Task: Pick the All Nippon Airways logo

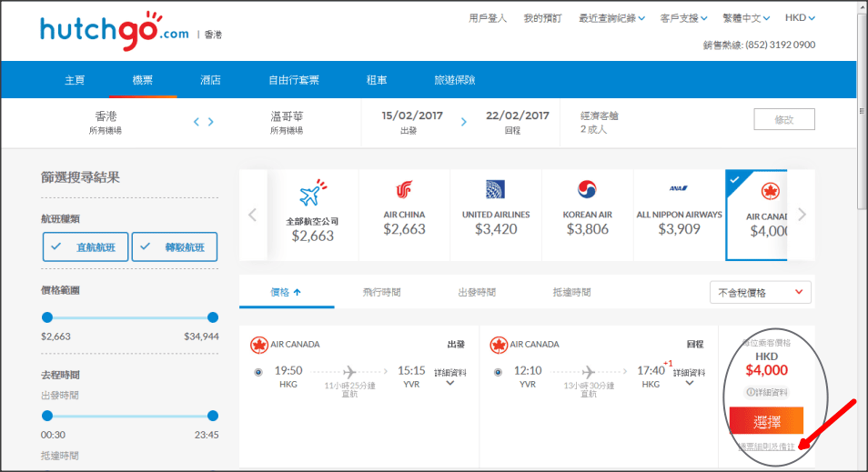Action: [x=678, y=189]
